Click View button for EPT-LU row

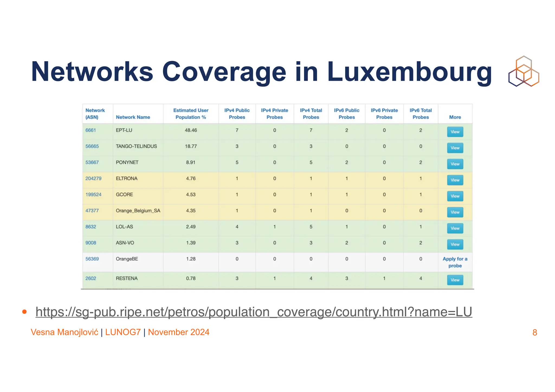pyautogui.click(x=455, y=132)
